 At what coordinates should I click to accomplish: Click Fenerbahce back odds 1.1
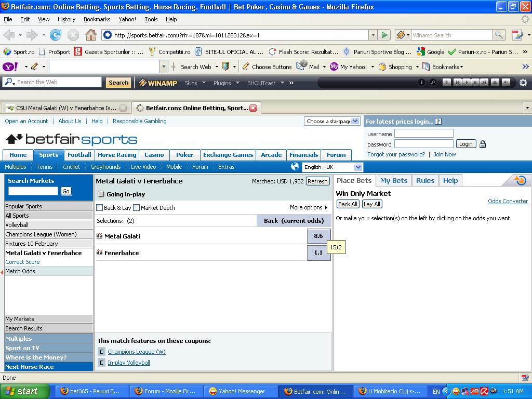click(318, 252)
